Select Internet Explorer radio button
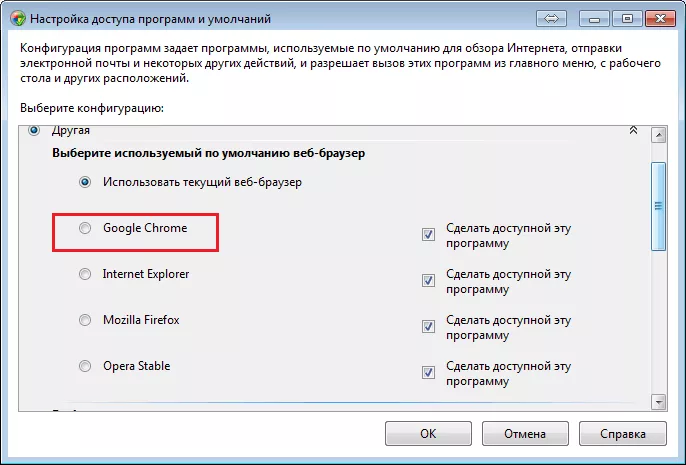686x465 pixels. click(x=85, y=274)
